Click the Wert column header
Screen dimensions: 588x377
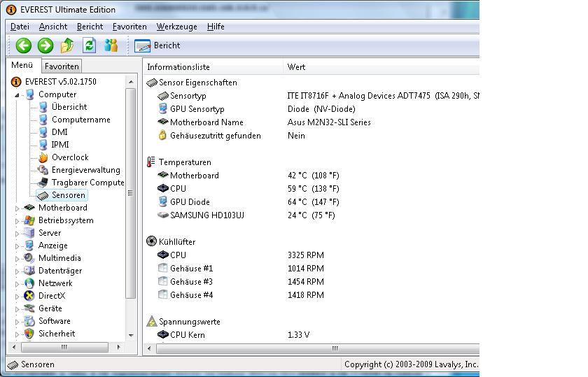[x=381, y=67]
